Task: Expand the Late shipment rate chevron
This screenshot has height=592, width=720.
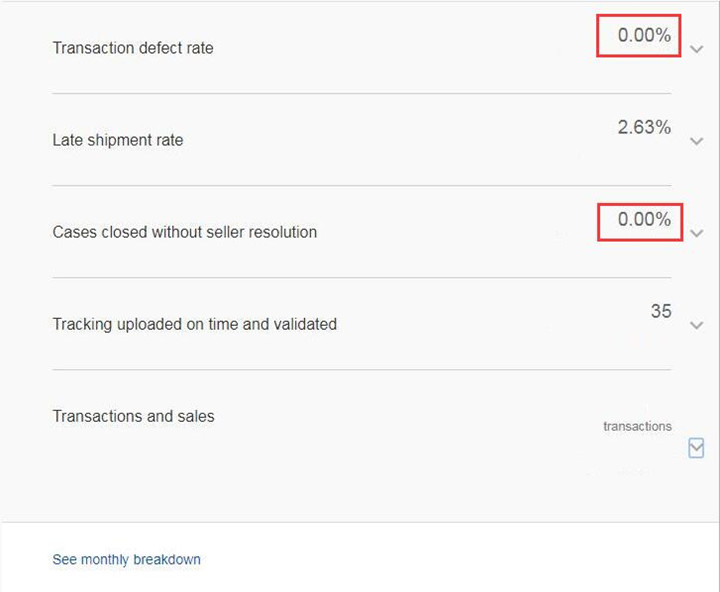Action: tap(697, 141)
